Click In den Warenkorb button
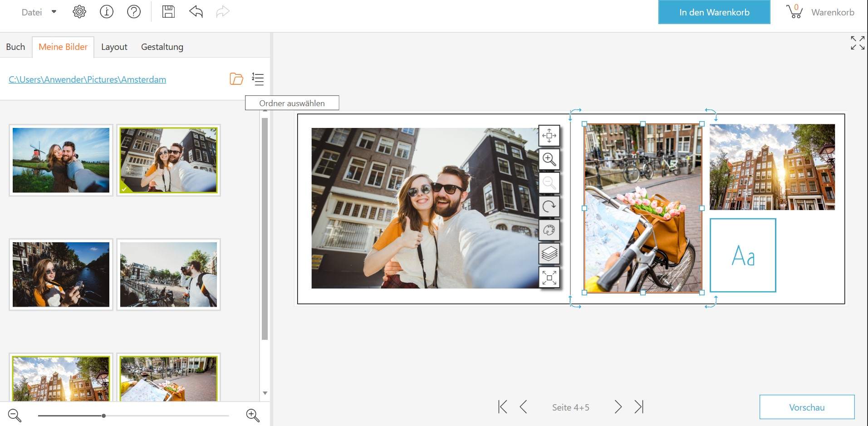This screenshot has width=868, height=426. coord(714,12)
